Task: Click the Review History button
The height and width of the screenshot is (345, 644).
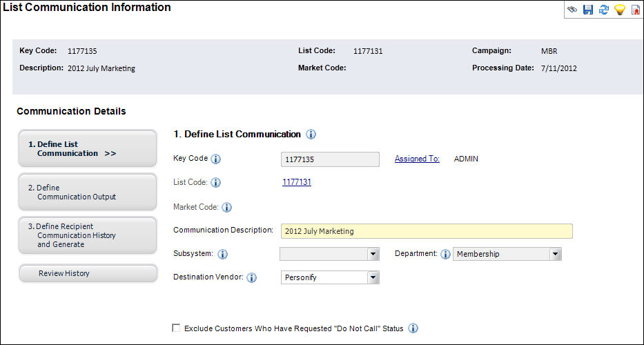Action: (88, 273)
